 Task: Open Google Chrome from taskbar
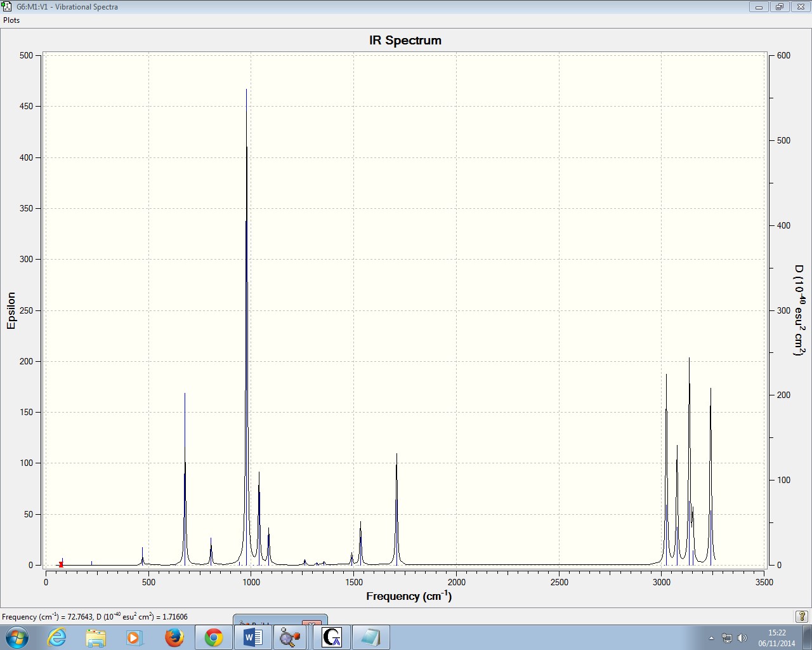[214, 637]
